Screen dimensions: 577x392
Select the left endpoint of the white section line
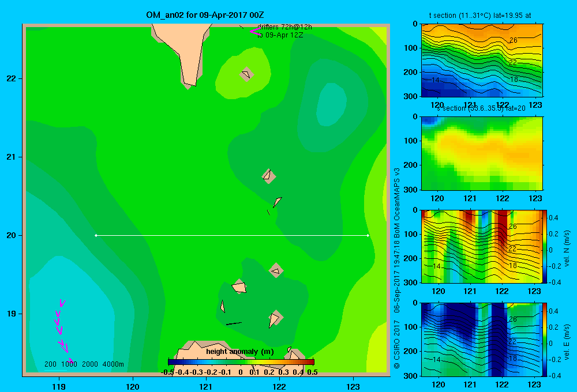(x=96, y=235)
